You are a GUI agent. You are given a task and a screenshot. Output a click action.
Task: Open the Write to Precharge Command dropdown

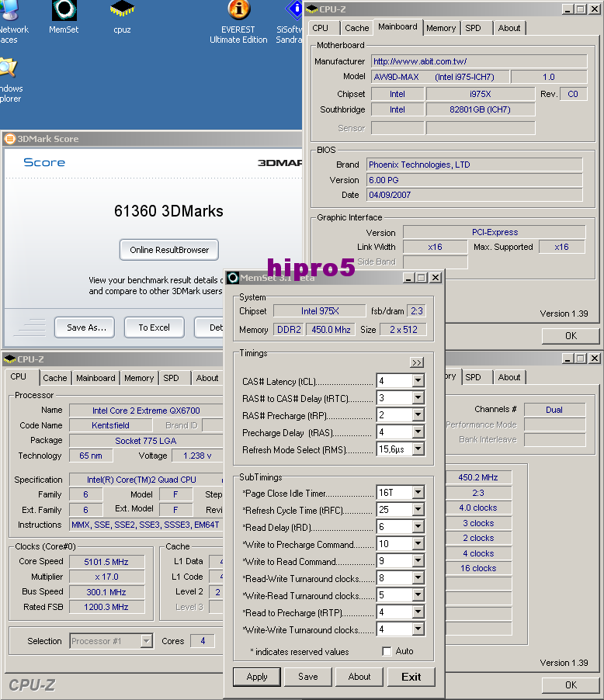pyautogui.click(x=418, y=544)
